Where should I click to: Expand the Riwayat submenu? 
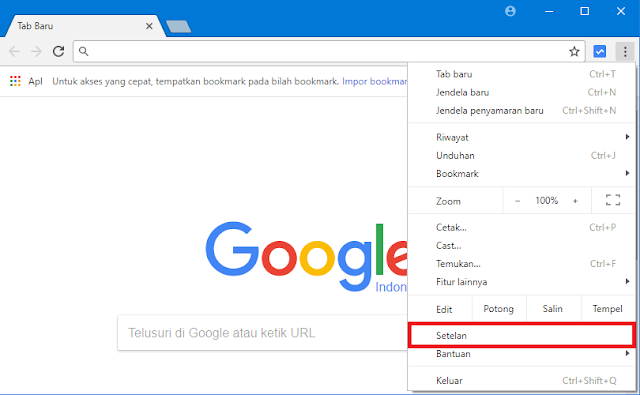click(522, 138)
